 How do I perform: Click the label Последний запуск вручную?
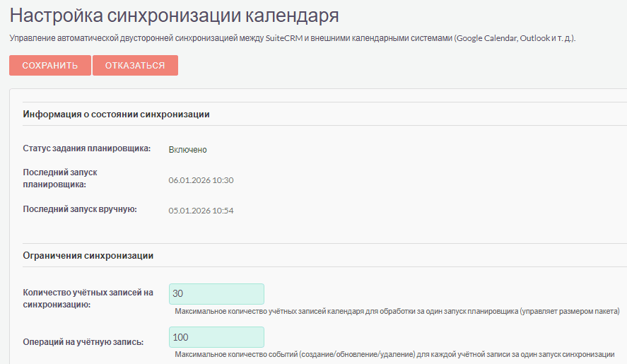80,209
